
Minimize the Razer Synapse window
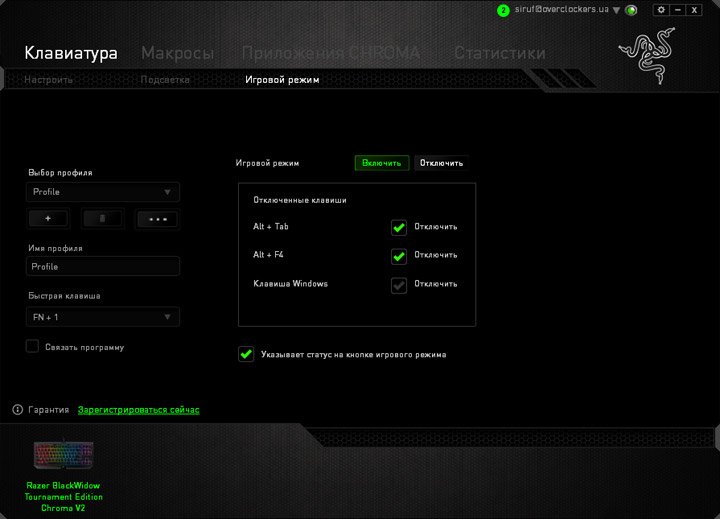pyautogui.click(x=677, y=10)
